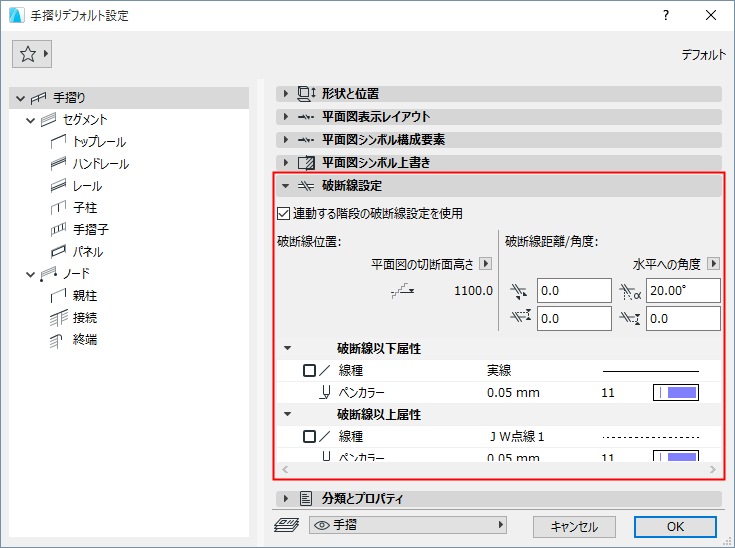The image size is (735, 548).
Task: Click the 子柱 icon
Action: pyautogui.click(x=58, y=207)
